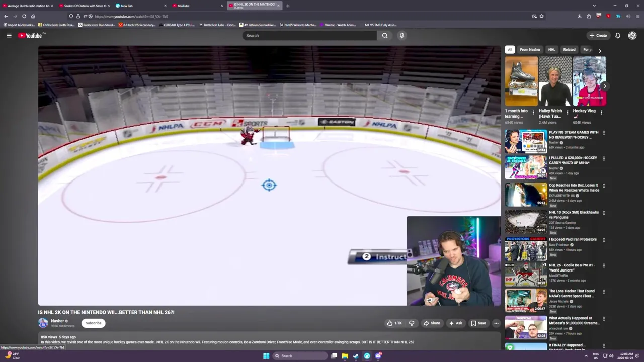Image resolution: width=644 pixels, height=362 pixels.
Task: Bookmark this page with star icon
Action: (541, 16)
